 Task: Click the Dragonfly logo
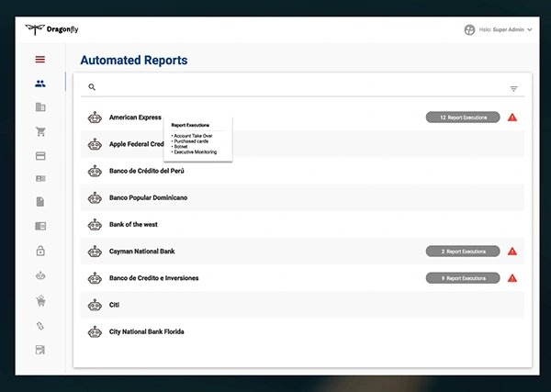[x=51, y=29]
